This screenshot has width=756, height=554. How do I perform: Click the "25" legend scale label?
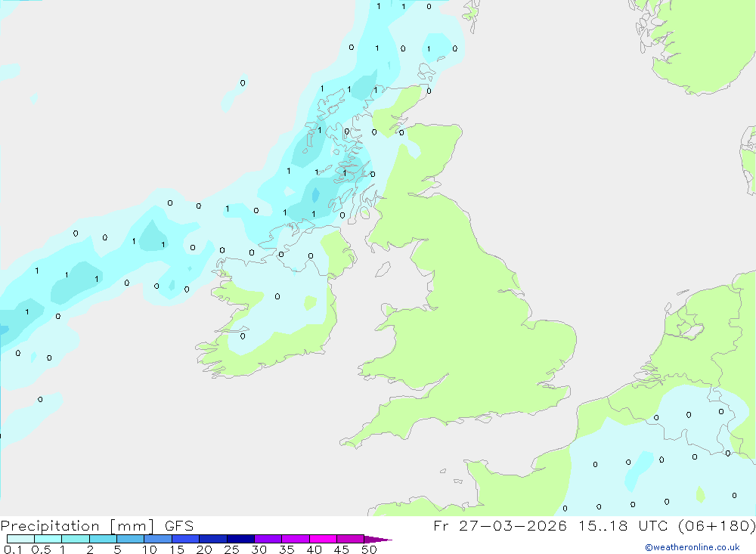pos(232,549)
